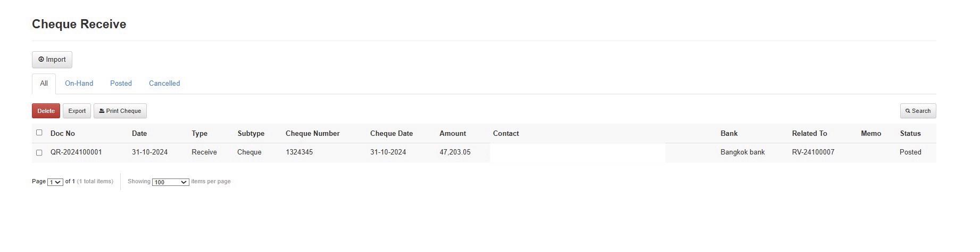View the Cancelled tab

click(x=164, y=84)
